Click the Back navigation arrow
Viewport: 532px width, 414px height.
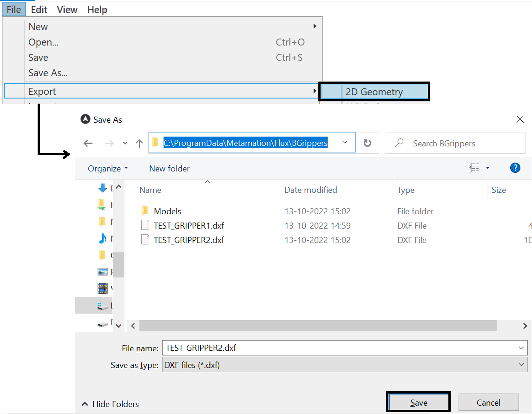tap(88, 144)
